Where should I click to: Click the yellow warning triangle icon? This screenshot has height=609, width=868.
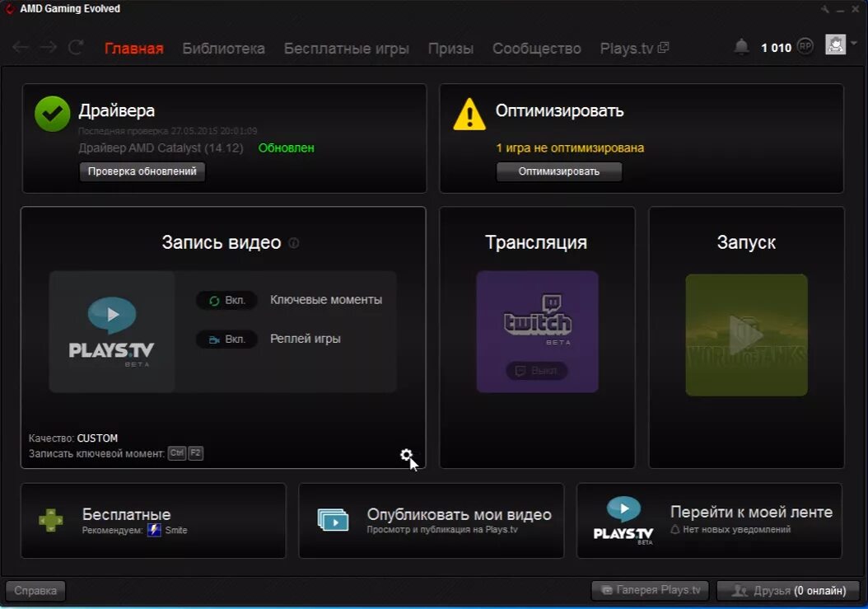(x=469, y=115)
